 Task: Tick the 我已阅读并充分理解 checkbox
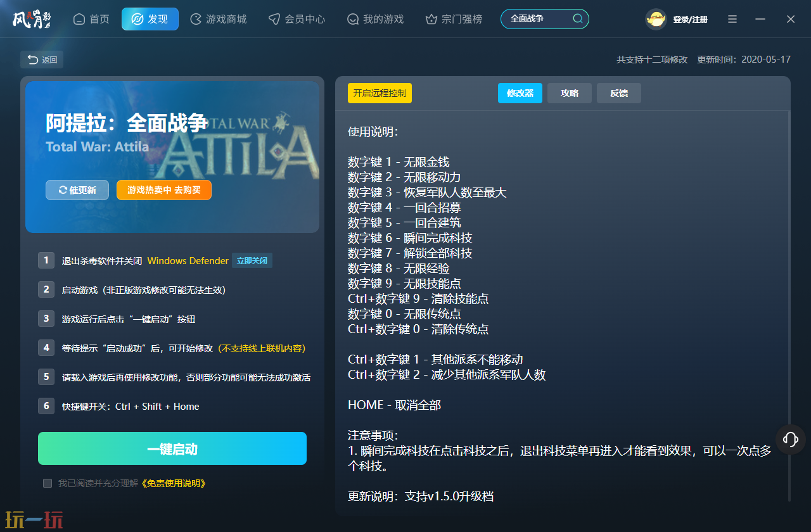48,483
